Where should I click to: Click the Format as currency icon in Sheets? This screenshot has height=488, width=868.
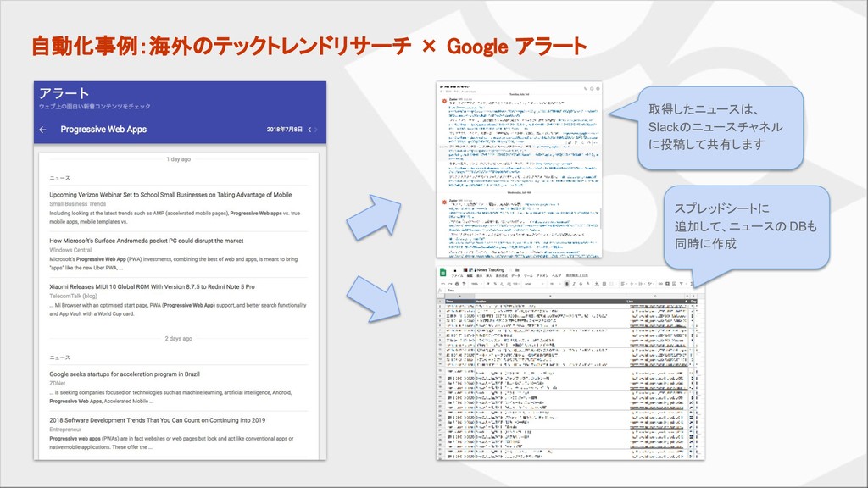[488, 284]
